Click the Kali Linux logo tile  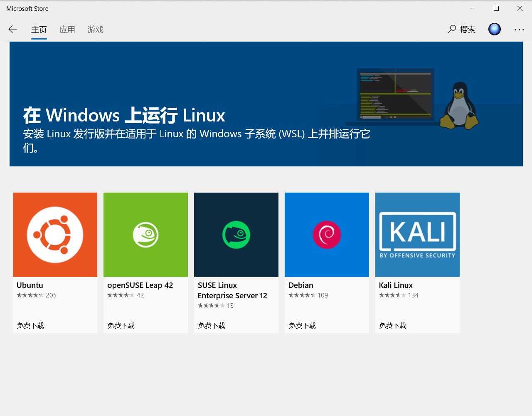click(x=417, y=235)
